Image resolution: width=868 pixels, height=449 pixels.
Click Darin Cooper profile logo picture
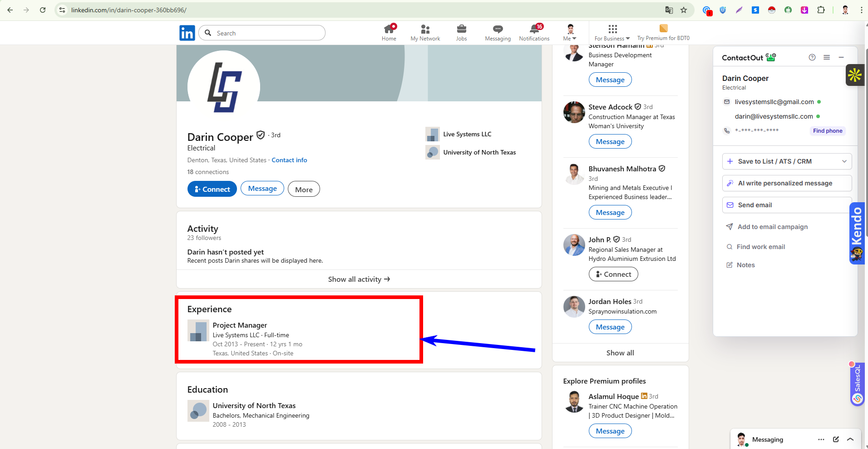[224, 87]
